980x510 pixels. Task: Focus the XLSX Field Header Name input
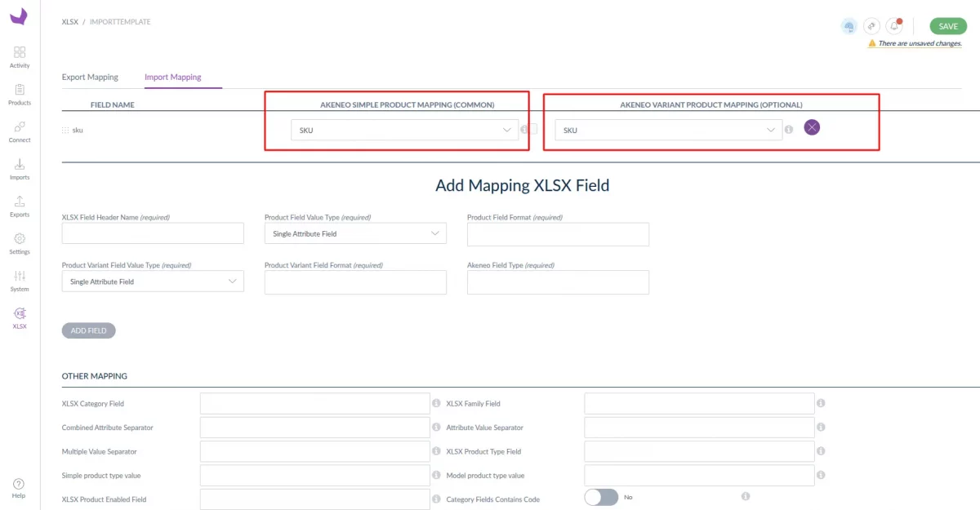[x=153, y=233]
